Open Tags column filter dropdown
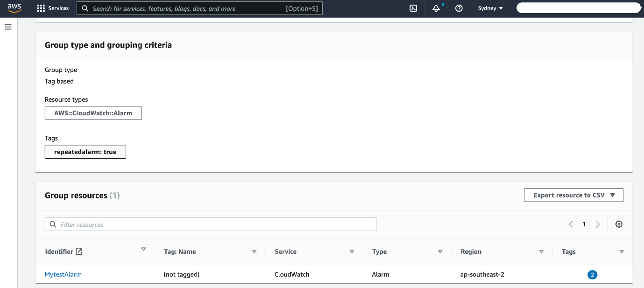This screenshot has width=644, height=288. tap(622, 251)
